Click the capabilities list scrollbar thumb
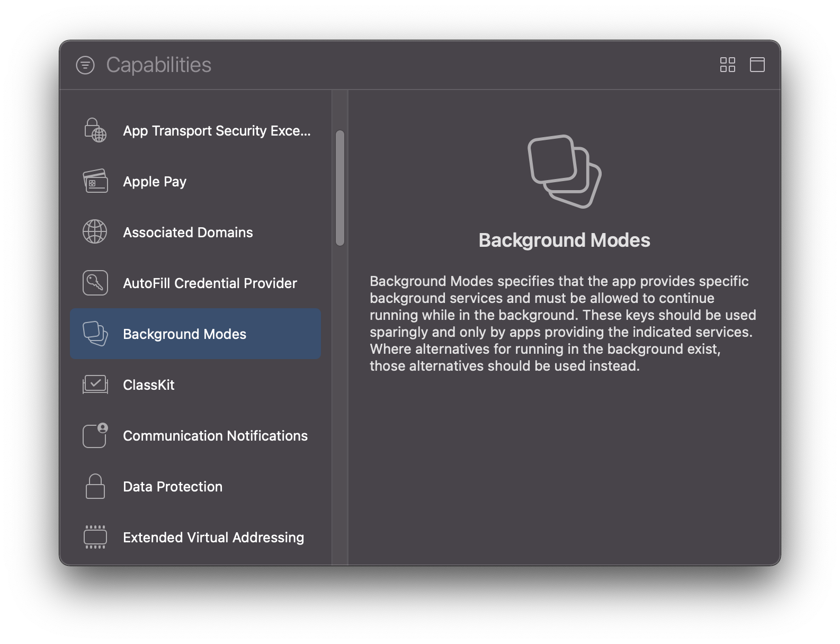 click(340, 188)
